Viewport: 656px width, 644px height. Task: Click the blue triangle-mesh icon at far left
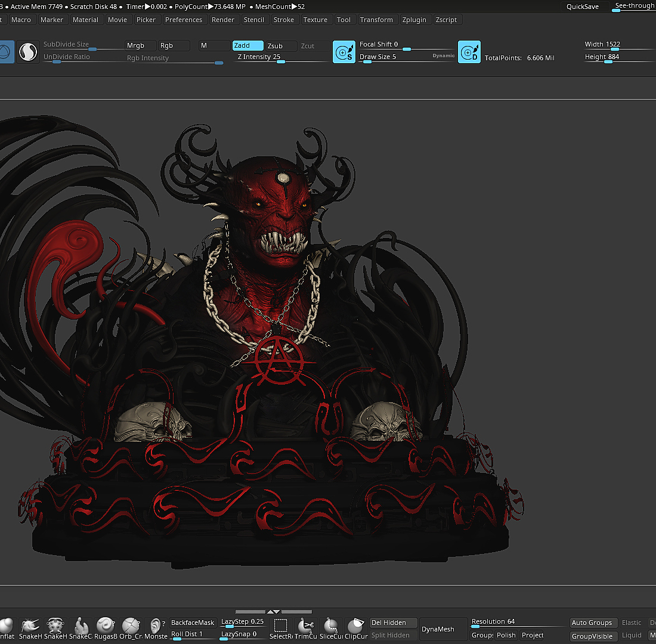(x=7, y=52)
